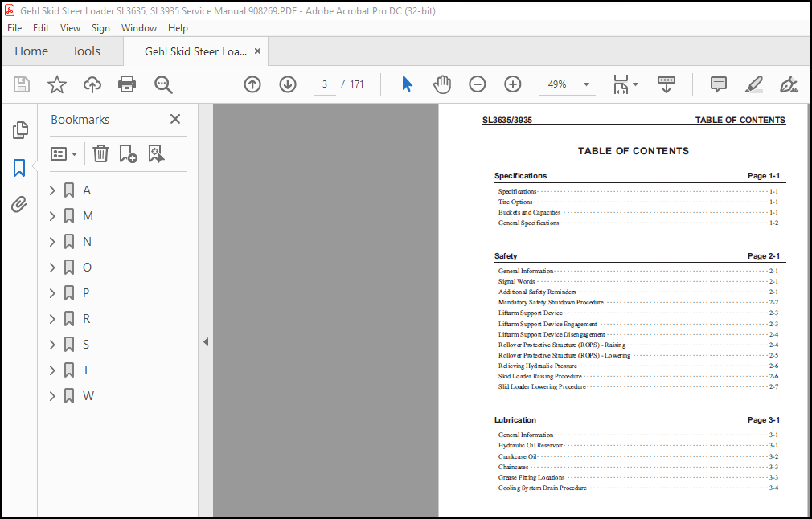812x519 pixels.
Task: Open the Sign menu
Action: (100, 28)
